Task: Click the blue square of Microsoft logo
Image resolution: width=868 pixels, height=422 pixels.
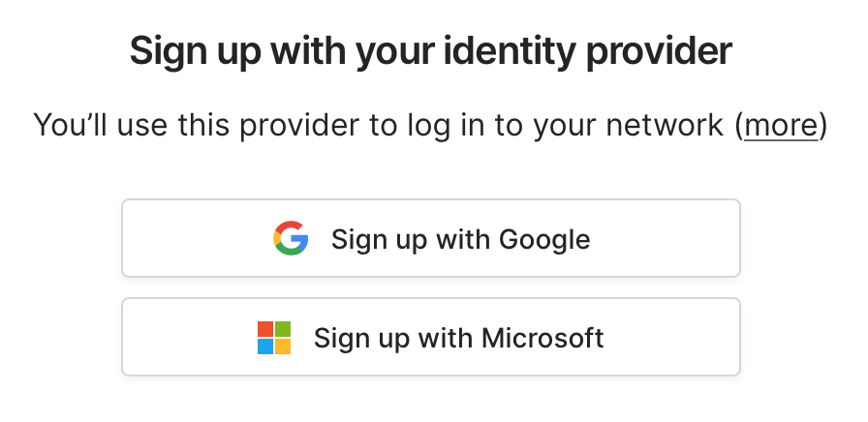Action: [x=265, y=347]
